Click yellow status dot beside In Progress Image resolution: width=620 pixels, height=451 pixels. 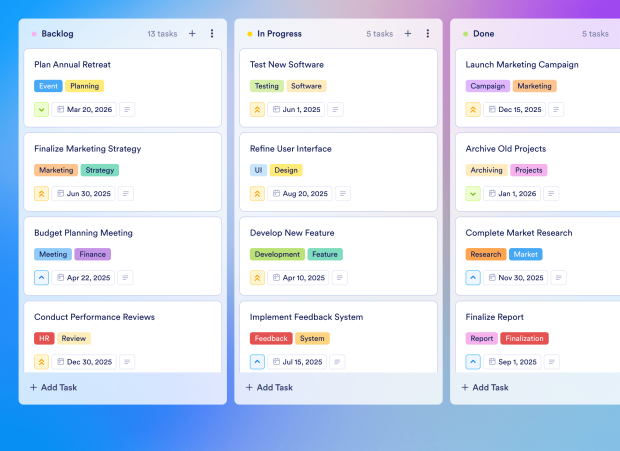click(250, 34)
